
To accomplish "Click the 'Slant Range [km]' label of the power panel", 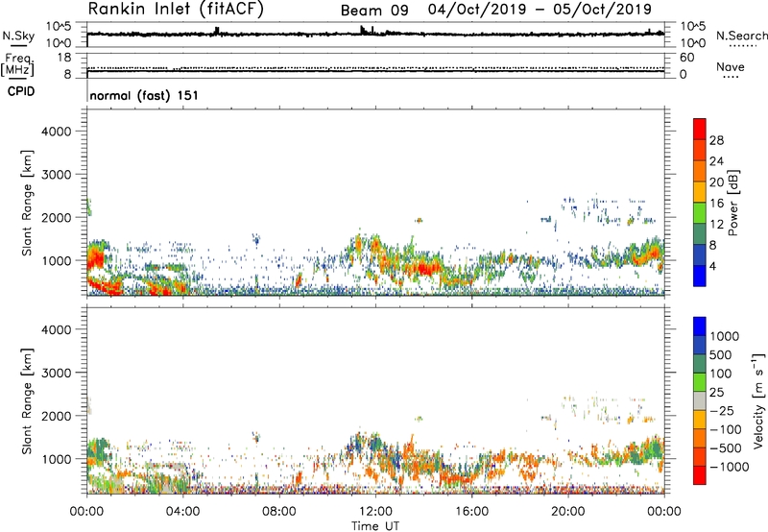I will (x=27, y=203).
